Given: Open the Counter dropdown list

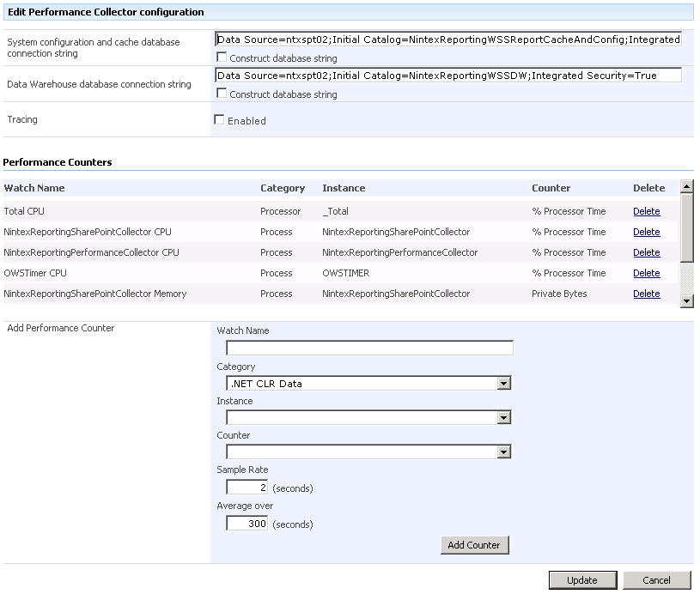Looking at the screenshot, I should click(504, 452).
